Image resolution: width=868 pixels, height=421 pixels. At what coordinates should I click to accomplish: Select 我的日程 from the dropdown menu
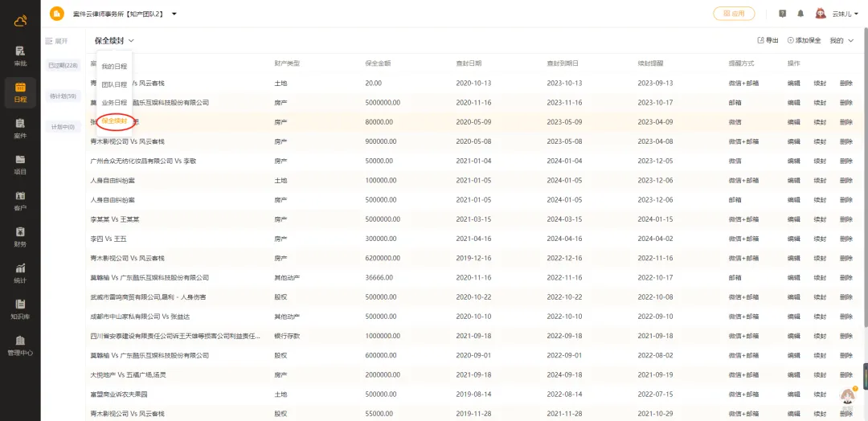coord(114,66)
